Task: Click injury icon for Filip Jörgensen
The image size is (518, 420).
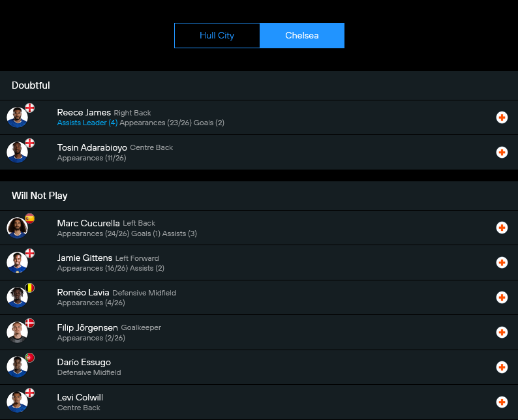Action: [502, 333]
